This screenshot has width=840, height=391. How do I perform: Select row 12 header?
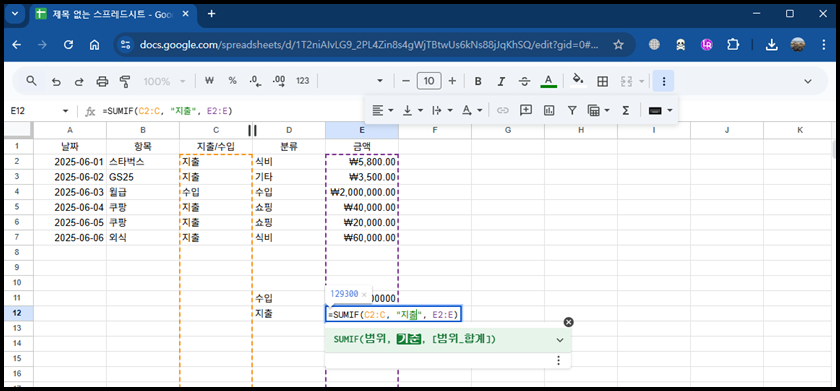[19, 314]
